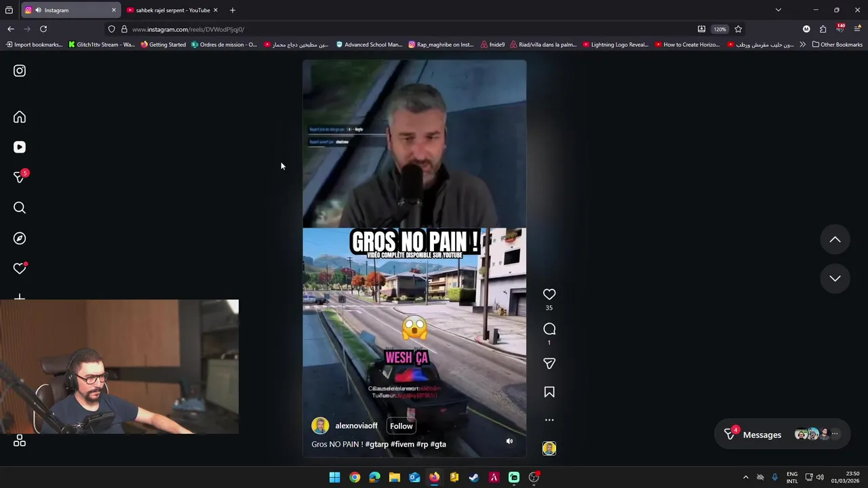Open the #gtarp hashtag
868x488 pixels.
pyautogui.click(x=377, y=445)
